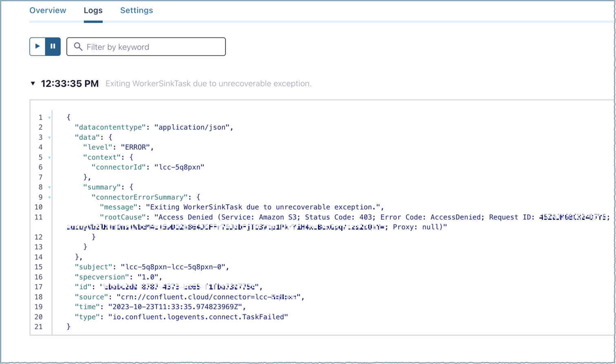Focus the Filter by keyword field

click(x=151, y=47)
